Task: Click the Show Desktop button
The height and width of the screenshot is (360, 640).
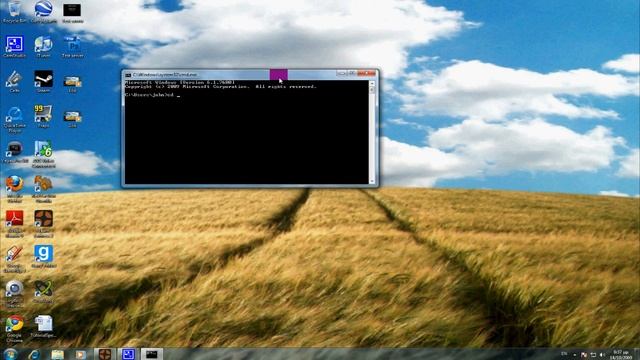Action: [637, 354]
